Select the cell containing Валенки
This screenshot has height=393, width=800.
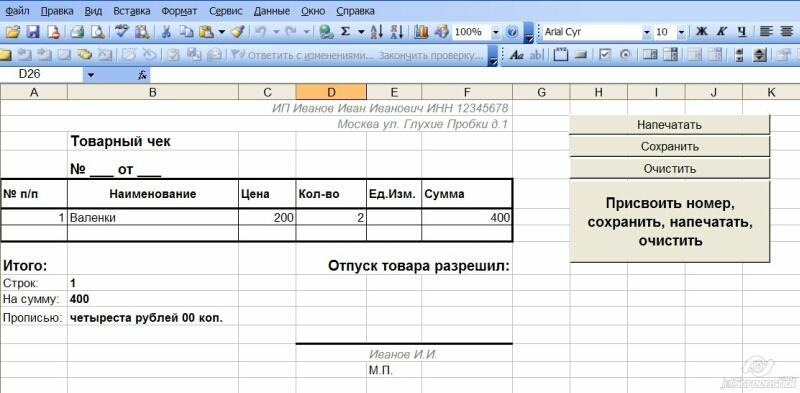153,217
